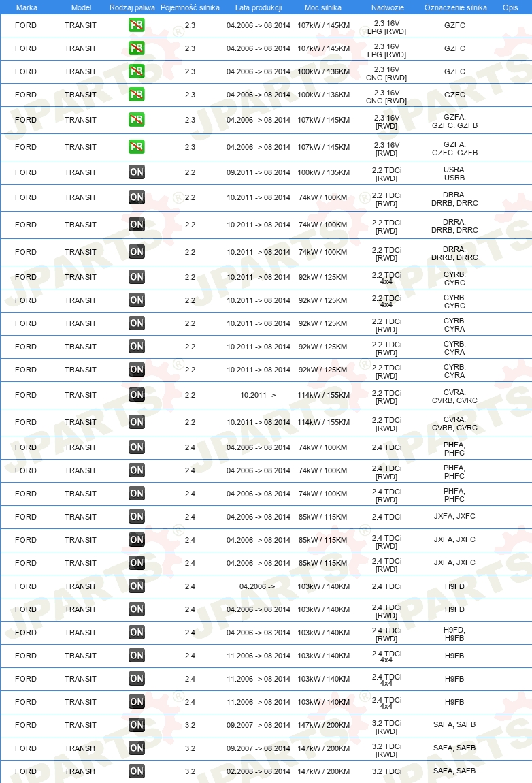
Task: Click FORD in the USRA, USRB row
Action: 26,172
